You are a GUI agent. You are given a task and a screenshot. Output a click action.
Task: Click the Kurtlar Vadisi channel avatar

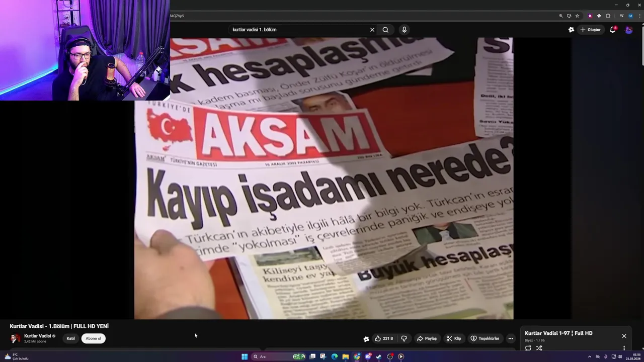click(x=16, y=338)
